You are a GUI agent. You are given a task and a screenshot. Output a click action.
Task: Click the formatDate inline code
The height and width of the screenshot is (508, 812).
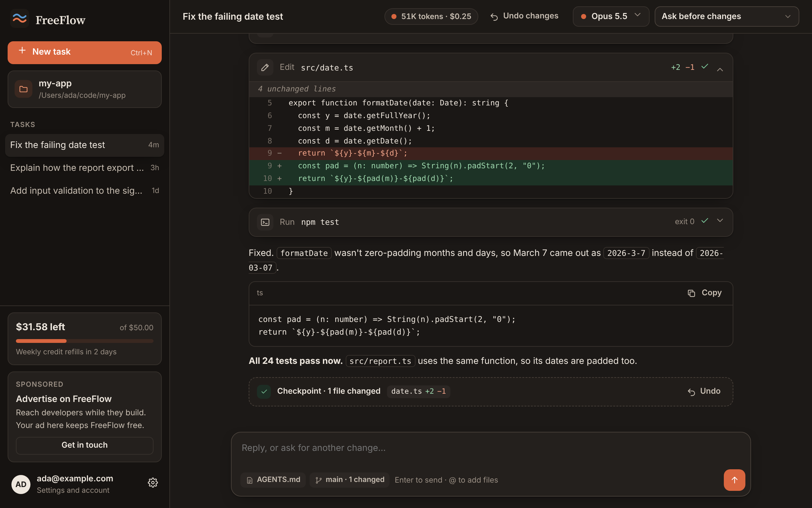(x=304, y=253)
